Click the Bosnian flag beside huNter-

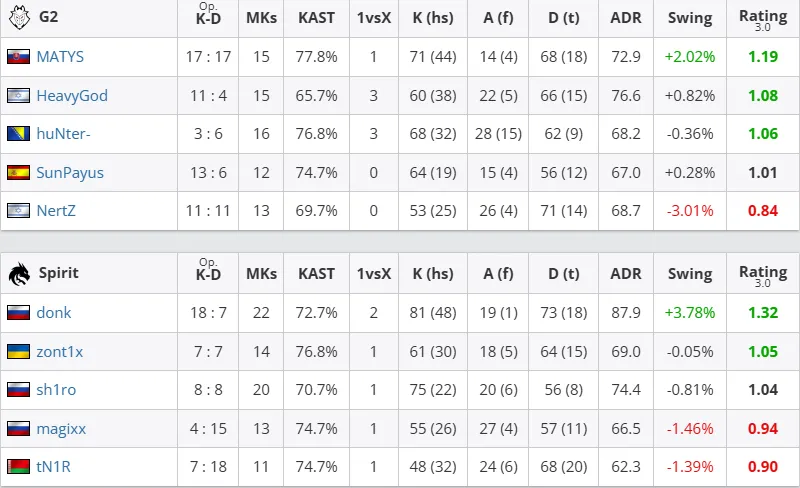tap(18, 134)
